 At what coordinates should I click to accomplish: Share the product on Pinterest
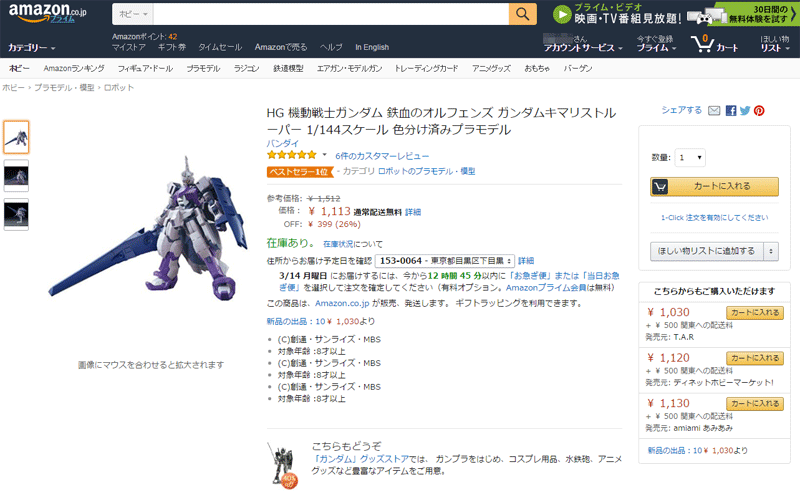759,111
